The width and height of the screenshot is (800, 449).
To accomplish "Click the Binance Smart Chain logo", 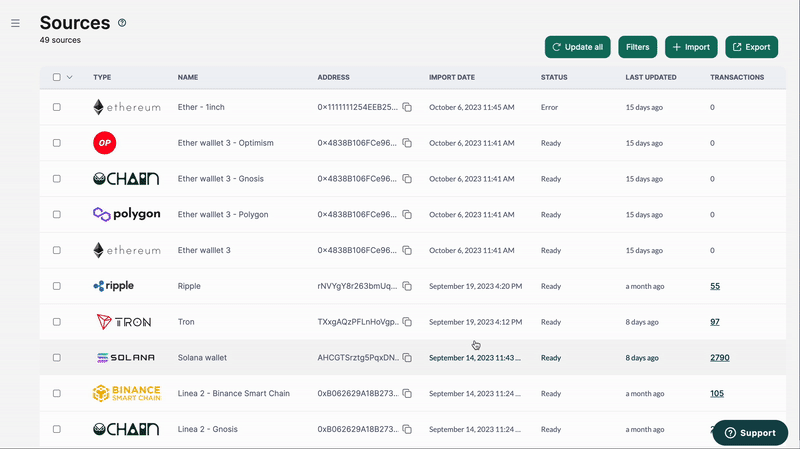I will click(x=127, y=393).
